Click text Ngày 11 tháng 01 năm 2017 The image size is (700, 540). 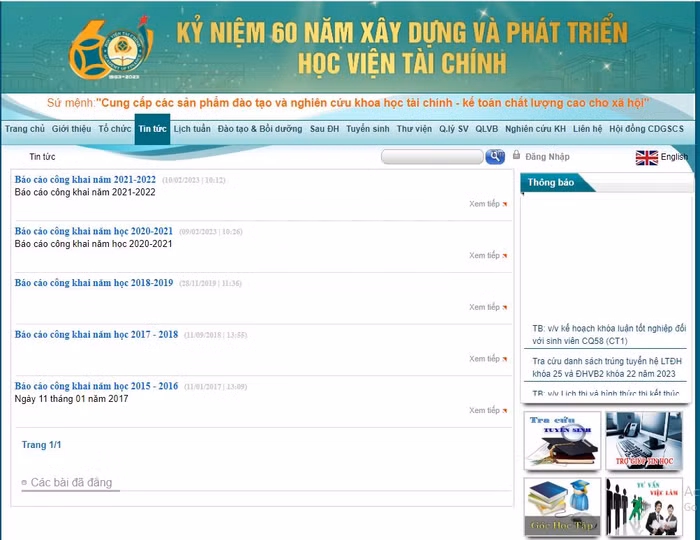coord(71,399)
